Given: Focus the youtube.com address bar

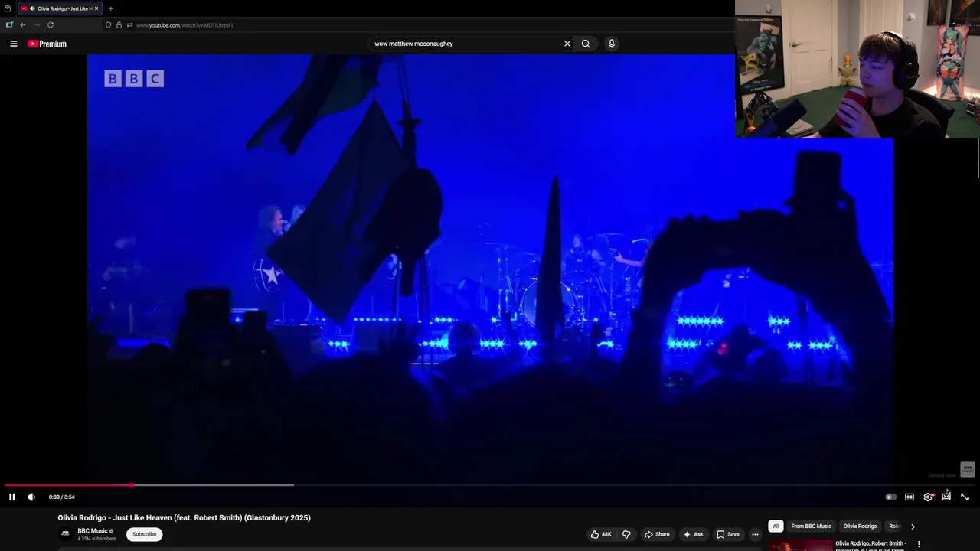Looking at the screenshot, I should (x=184, y=25).
